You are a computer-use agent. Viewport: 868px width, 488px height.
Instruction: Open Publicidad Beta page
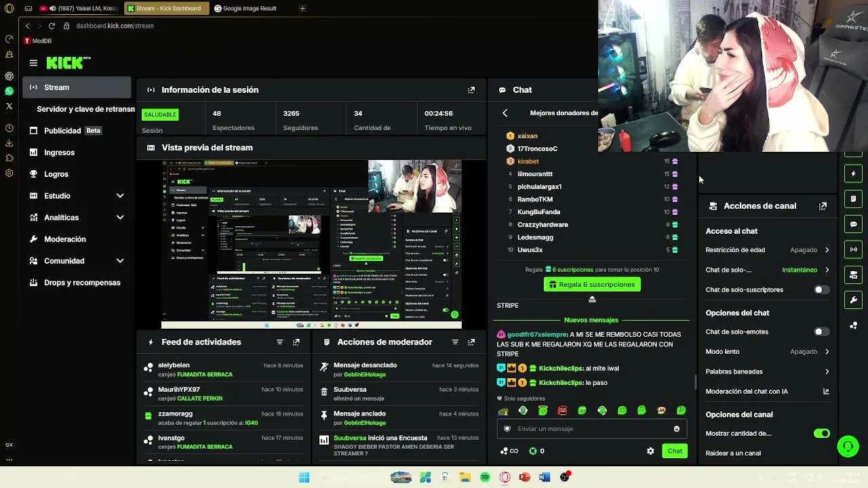click(x=77, y=131)
